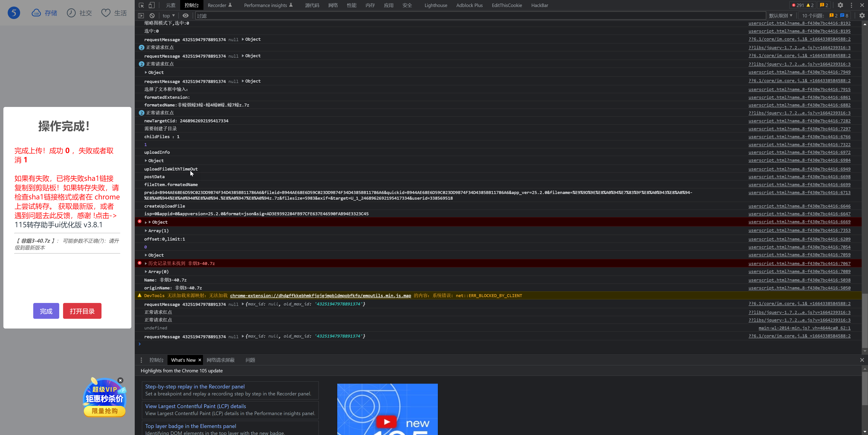Toggle the device toolbar icon
The height and width of the screenshot is (435, 868).
[152, 5]
